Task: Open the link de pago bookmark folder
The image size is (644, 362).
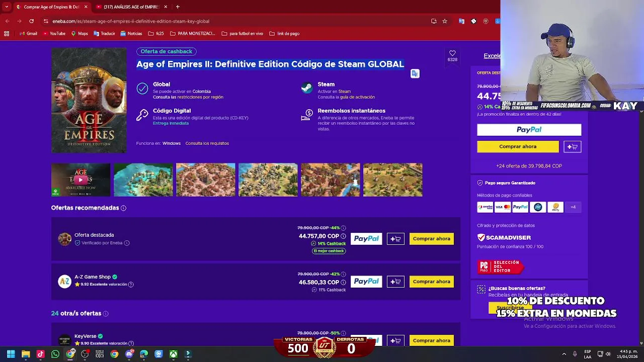Action: [284, 34]
